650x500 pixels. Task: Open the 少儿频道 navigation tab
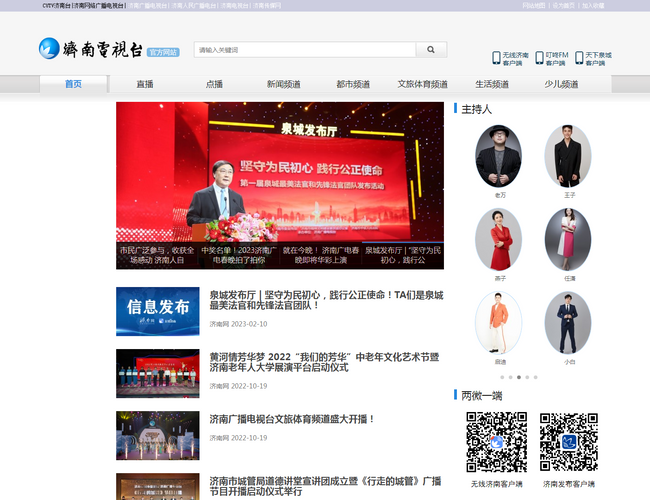561,85
